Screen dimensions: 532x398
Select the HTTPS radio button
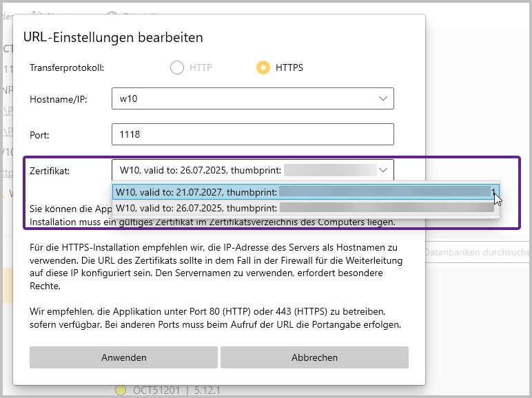[263, 67]
